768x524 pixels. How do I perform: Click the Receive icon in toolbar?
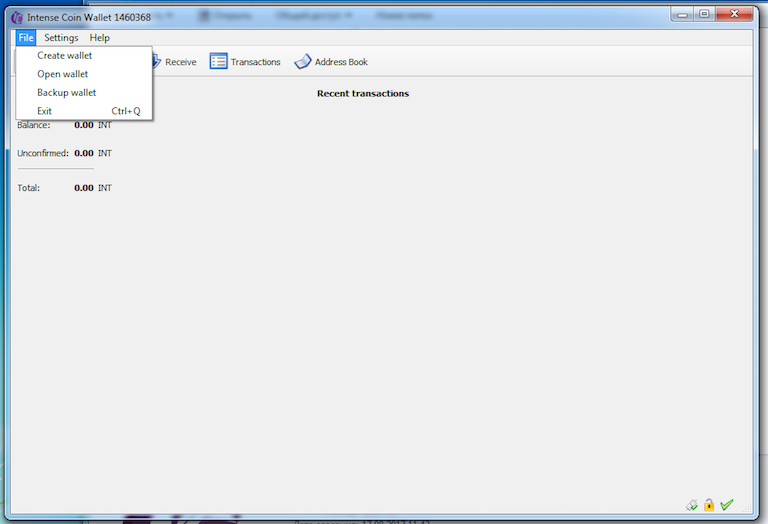coord(156,62)
